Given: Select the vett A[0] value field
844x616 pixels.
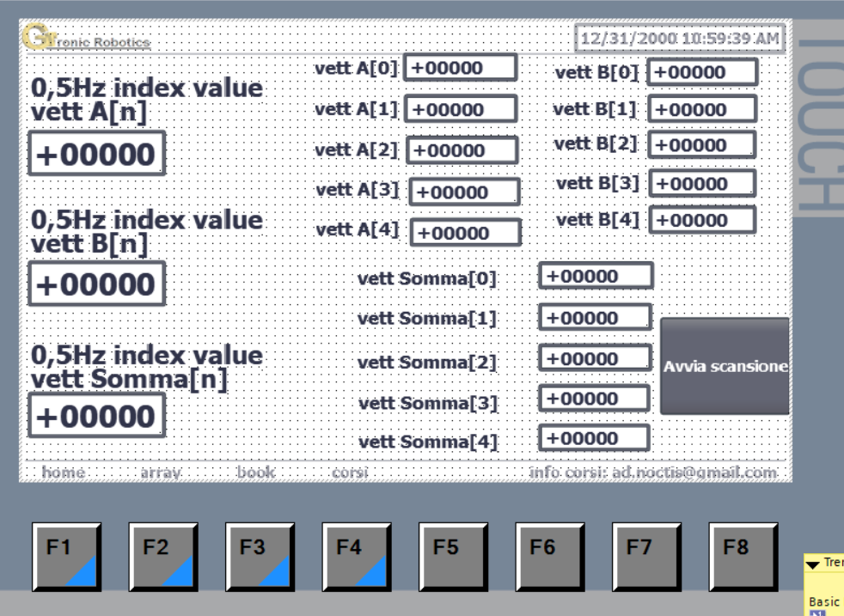Looking at the screenshot, I should [x=460, y=68].
